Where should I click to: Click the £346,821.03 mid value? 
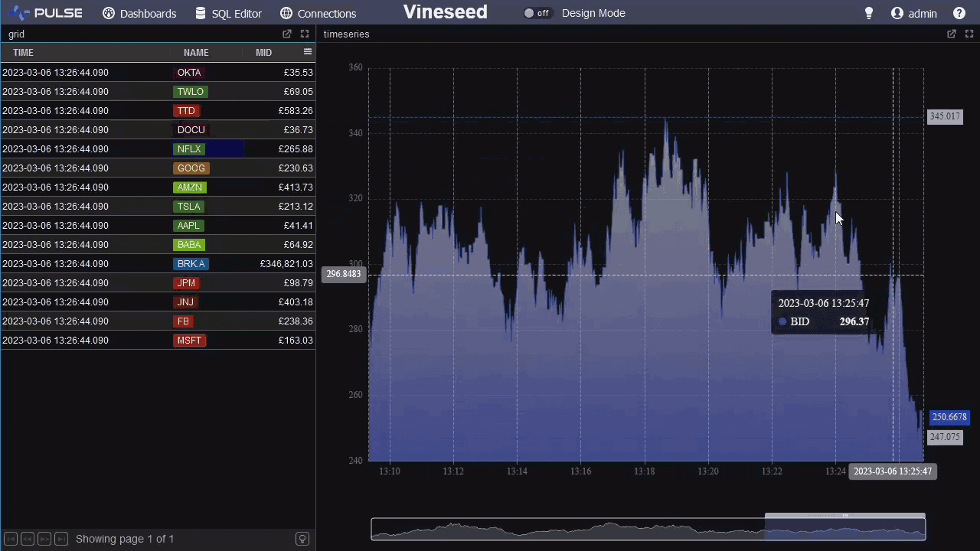[286, 264]
